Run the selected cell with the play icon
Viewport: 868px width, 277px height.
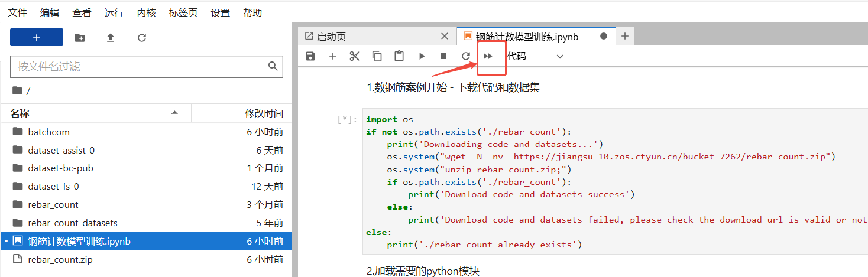(x=422, y=56)
